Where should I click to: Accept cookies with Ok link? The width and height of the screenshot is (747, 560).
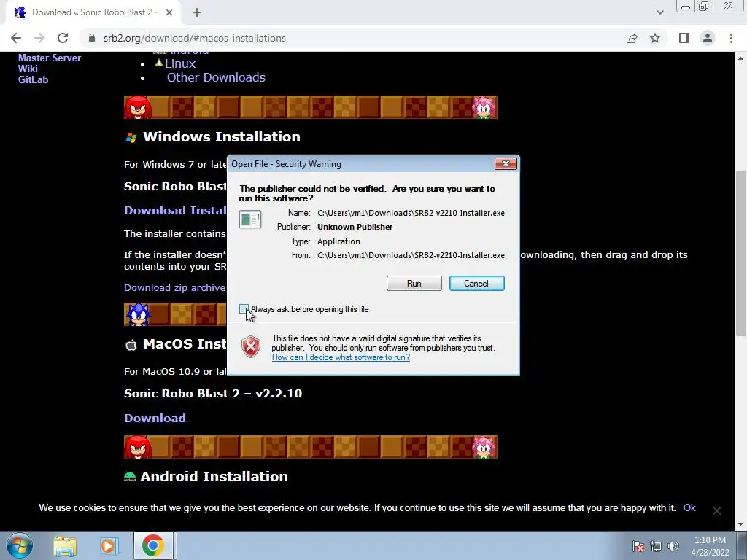[x=689, y=507]
